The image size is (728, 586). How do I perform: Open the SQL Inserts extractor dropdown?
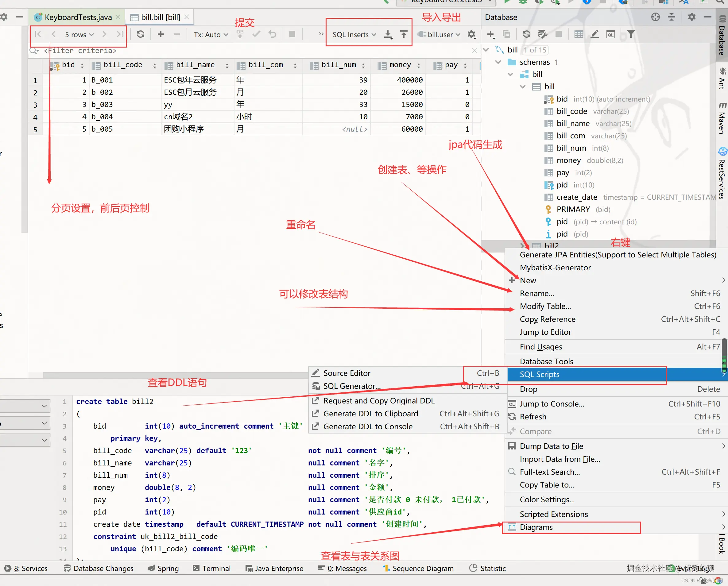pos(354,34)
